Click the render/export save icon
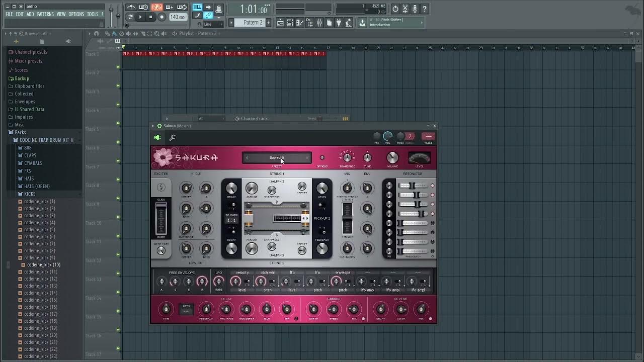 pyautogui.click(x=362, y=23)
